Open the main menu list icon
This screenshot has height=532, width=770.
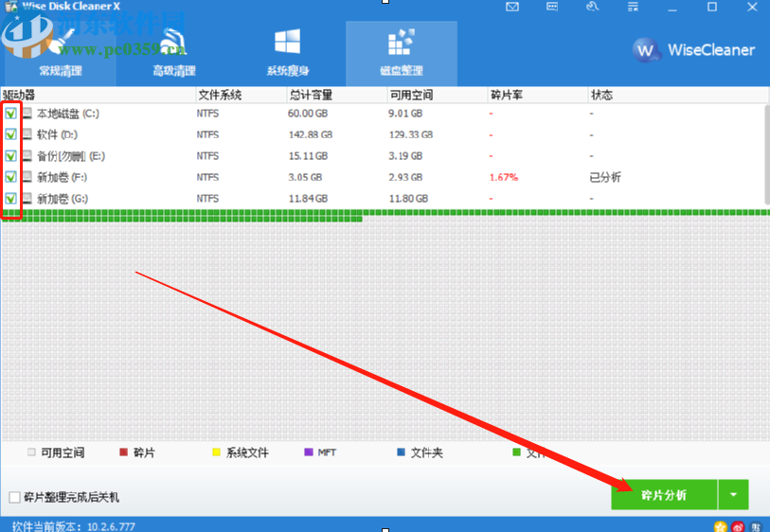pyautogui.click(x=633, y=7)
